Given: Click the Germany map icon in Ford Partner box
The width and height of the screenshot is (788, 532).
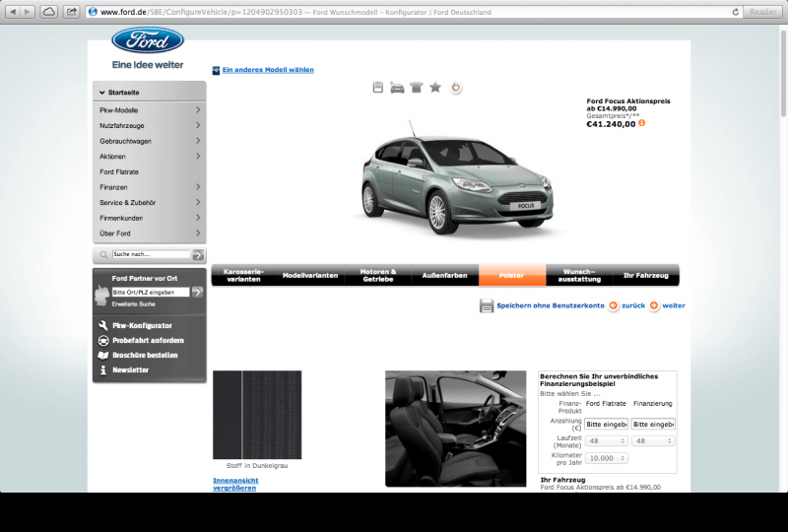Looking at the screenshot, I should click(101, 296).
